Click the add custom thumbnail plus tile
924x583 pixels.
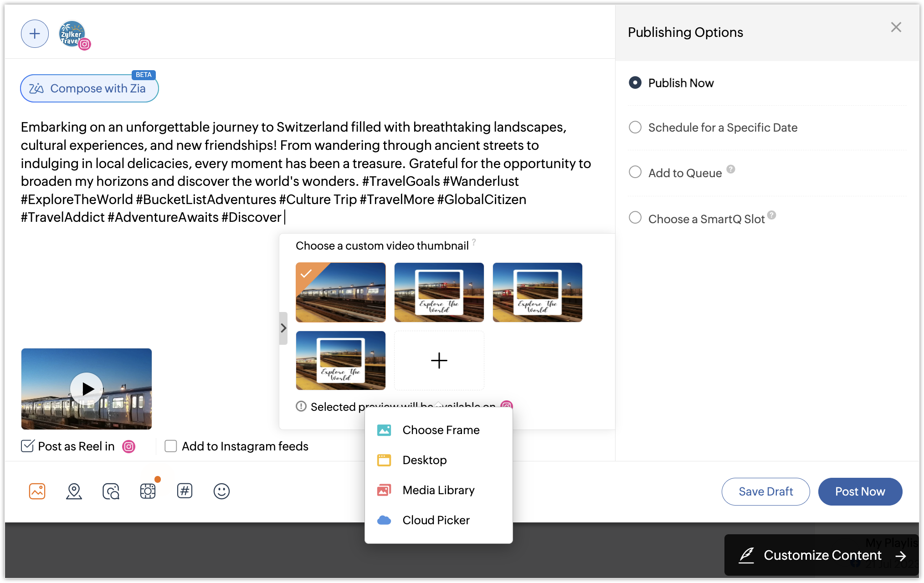pyautogui.click(x=439, y=360)
